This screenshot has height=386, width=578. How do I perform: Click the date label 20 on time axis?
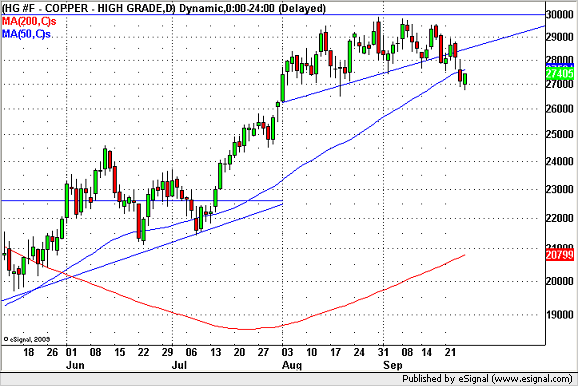(x=239, y=352)
